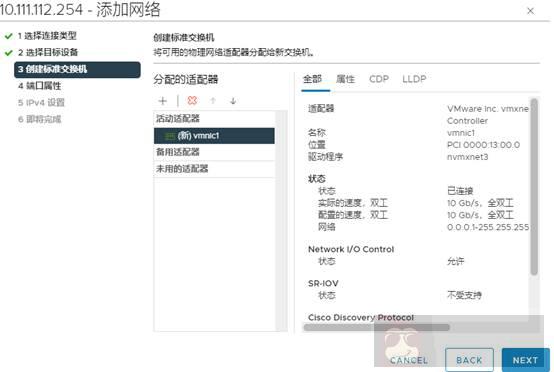Move adapter down with arrow icon
The width and height of the screenshot is (554, 372).
pyautogui.click(x=233, y=101)
